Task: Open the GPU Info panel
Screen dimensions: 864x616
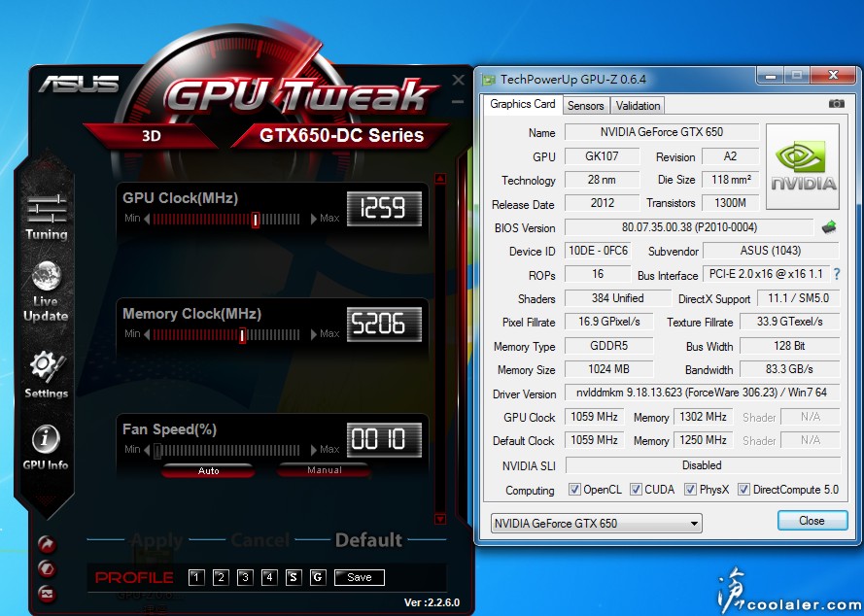Action: (x=46, y=447)
